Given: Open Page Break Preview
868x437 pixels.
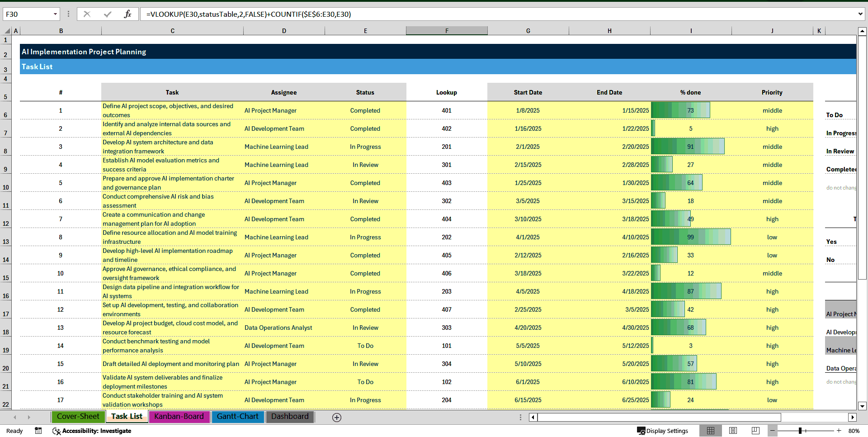Looking at the screenshot, I should (x=755, y=431).
